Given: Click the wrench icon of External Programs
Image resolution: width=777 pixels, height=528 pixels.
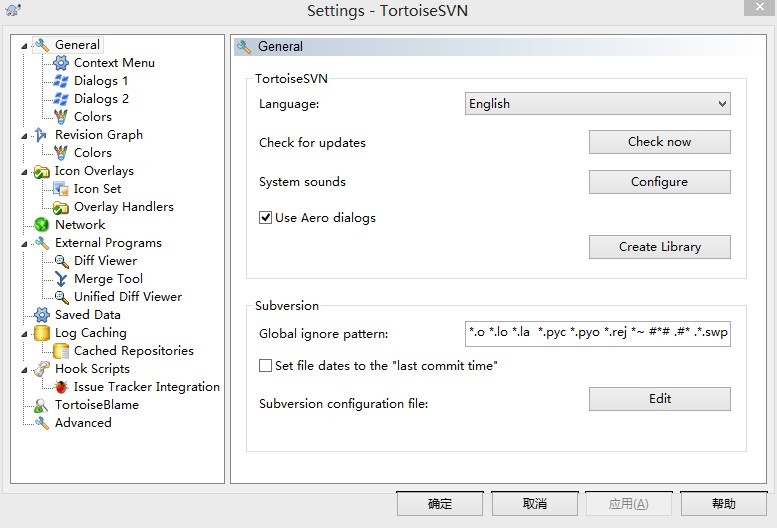Looking at the screenshot, I should click(42, 243).
